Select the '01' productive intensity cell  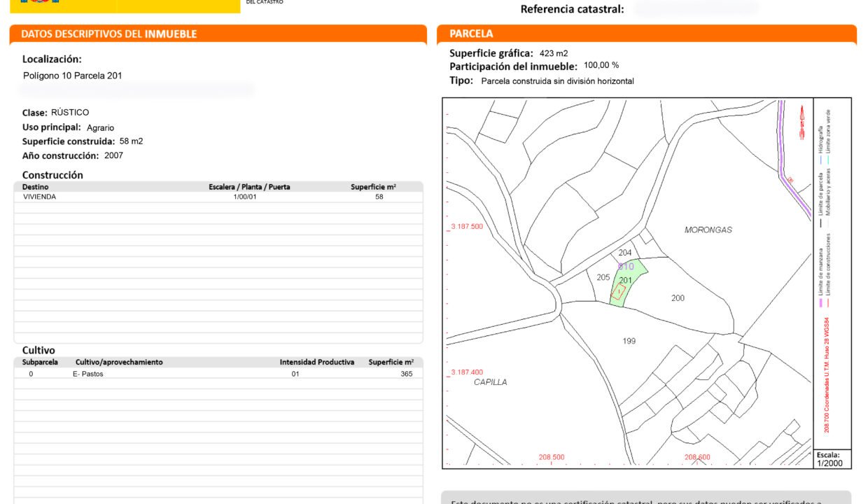[x=296, y=374]
